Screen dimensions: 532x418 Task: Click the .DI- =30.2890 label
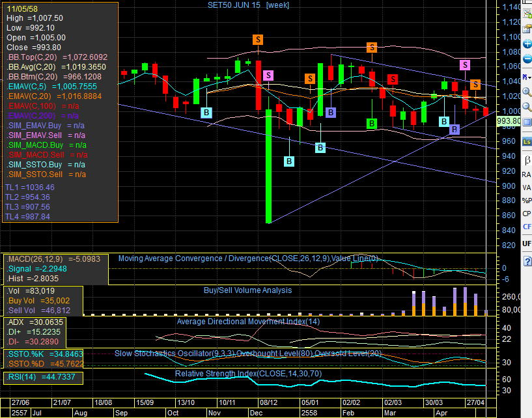pyautogui.click(x=33, y=342)
